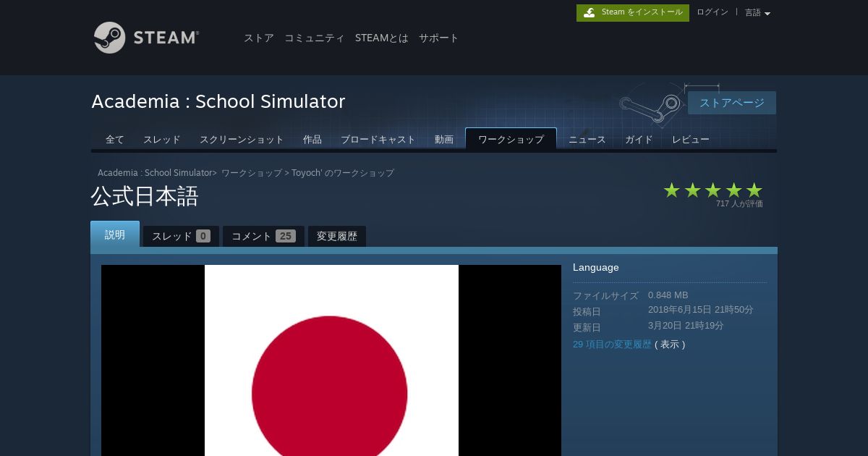The width and height of the screenshot is (868, 456).
Task: Click the download icon in the Steam install button
Action: pyautogui.click(x=590, y=12)
